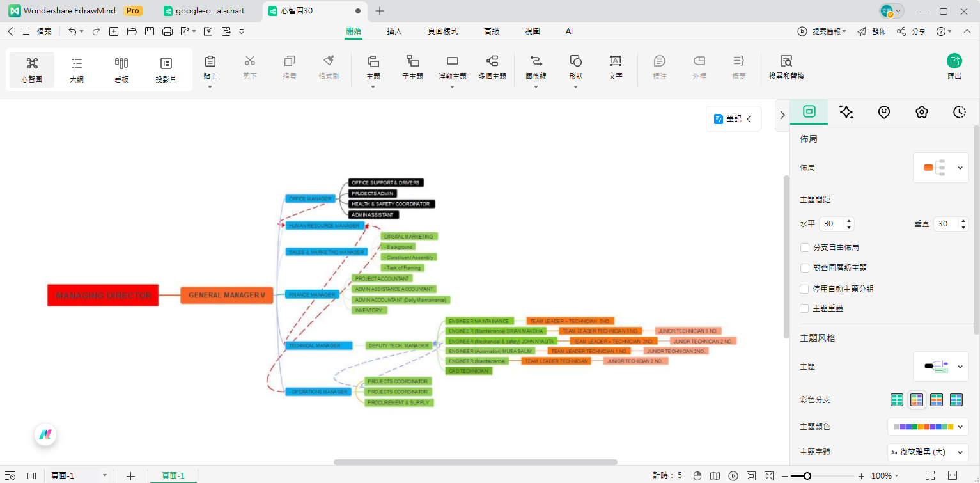This screenshot has width=980, height=483.
Task: Enable free branch layout (分支自由佈局) checkbox
Action: [x=805, y=248]
